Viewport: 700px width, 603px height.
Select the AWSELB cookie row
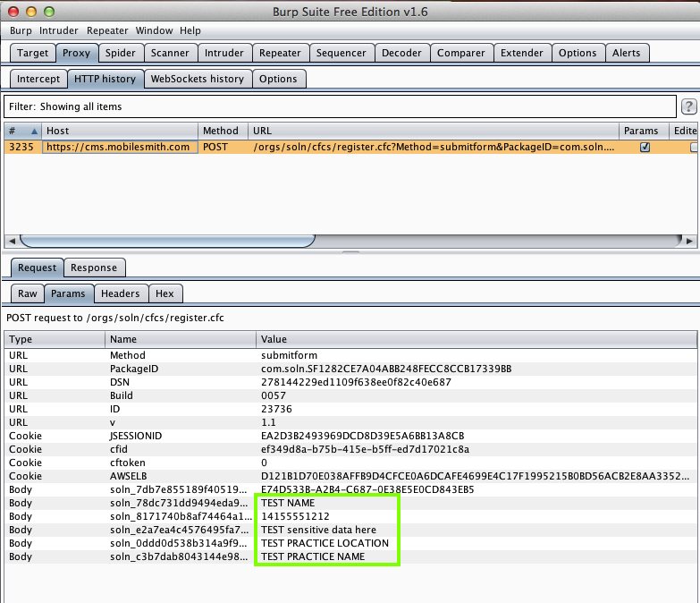point(350,476)
